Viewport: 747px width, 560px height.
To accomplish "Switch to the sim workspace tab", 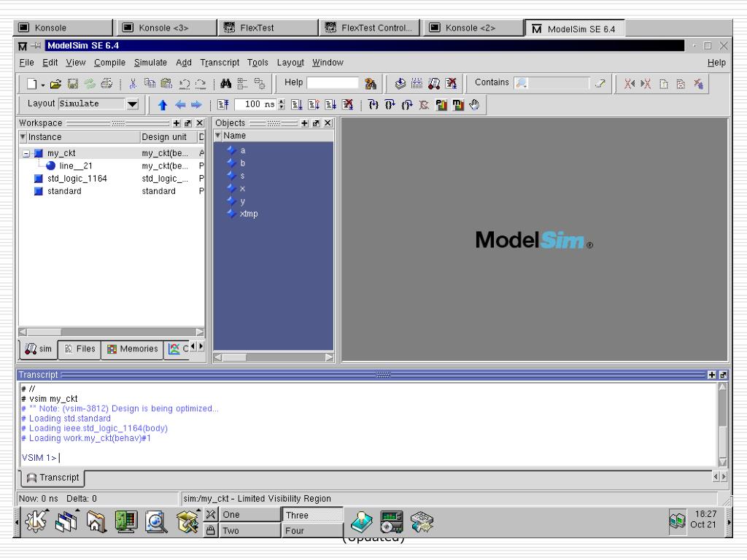I will [x=38, y=349].
